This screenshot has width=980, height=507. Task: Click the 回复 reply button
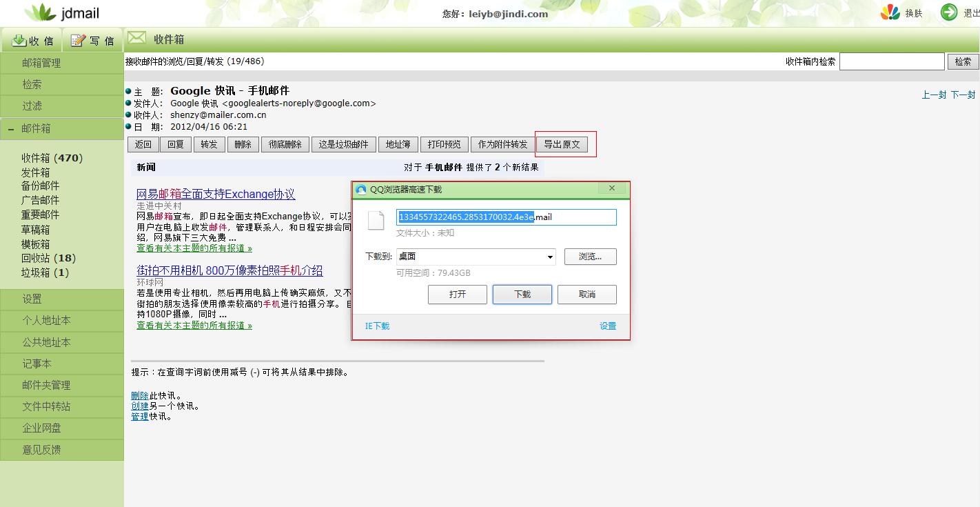tap(176, 144)
